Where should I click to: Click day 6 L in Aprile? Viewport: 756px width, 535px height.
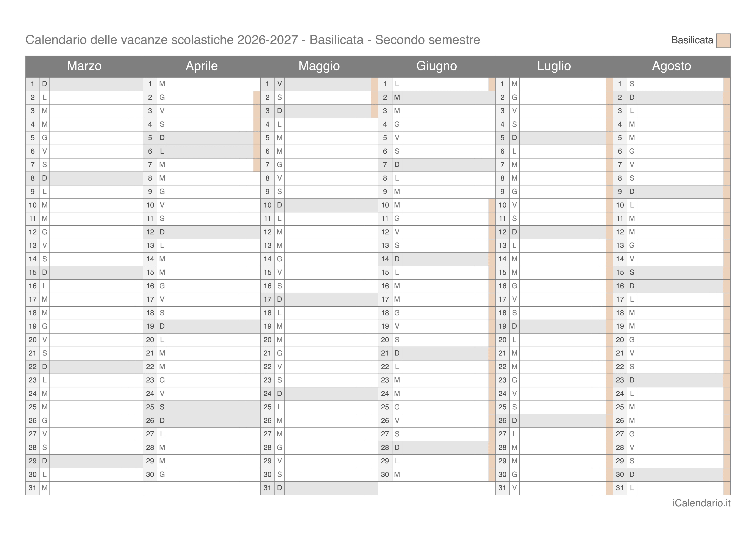point(201,151)
